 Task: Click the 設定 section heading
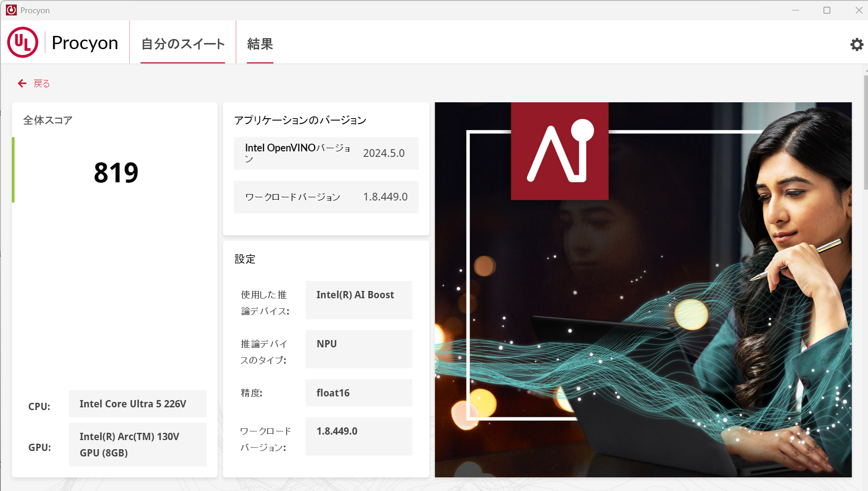point(245,259)
